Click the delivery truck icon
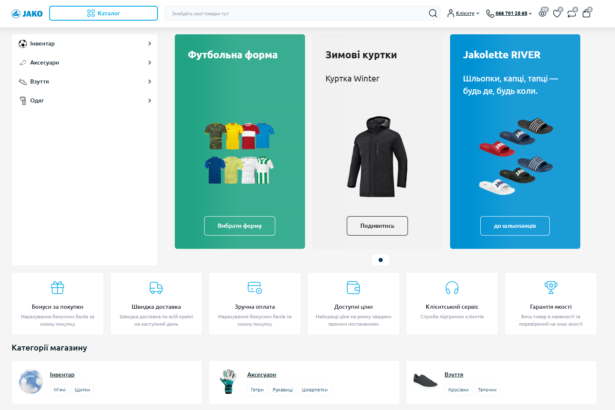This screenshot has height=410, width=615. [156, 288]
